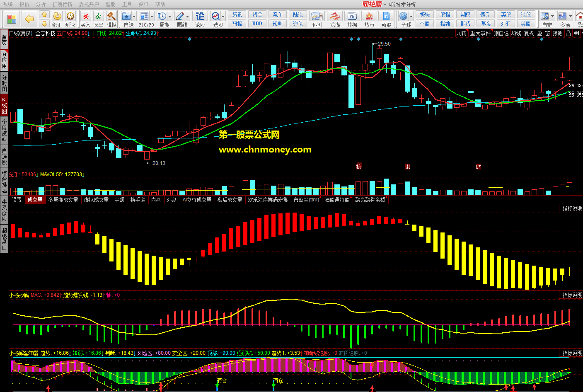Click the 港股 button
This screenshot has width=583, height=392.
526,15
